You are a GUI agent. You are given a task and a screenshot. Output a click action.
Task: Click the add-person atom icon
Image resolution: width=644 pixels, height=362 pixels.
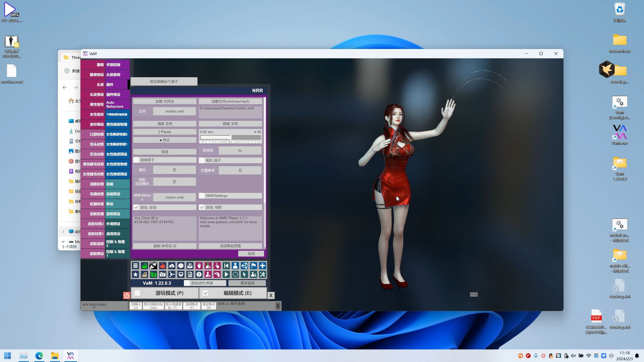click(x=208, y=266)
